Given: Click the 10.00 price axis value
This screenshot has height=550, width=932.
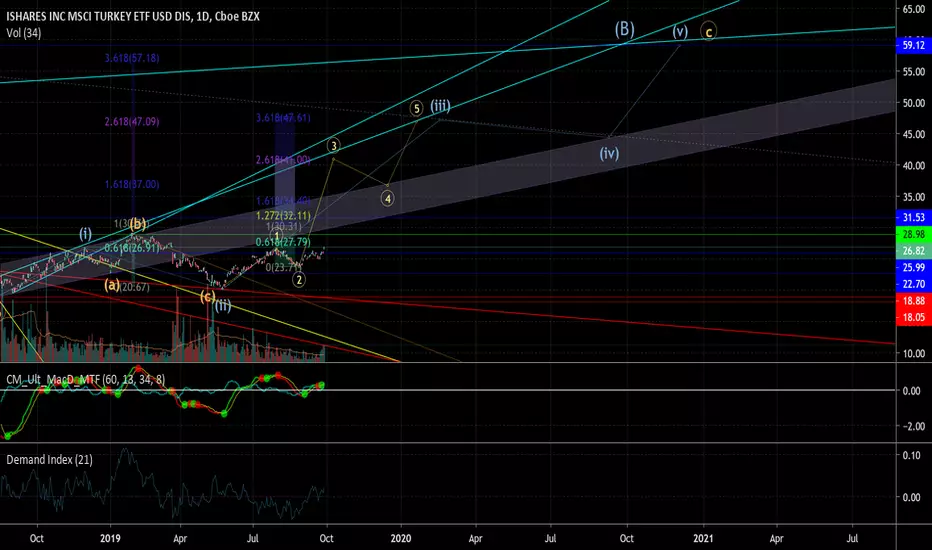Looking at the screenshot, I should point(914,353).
